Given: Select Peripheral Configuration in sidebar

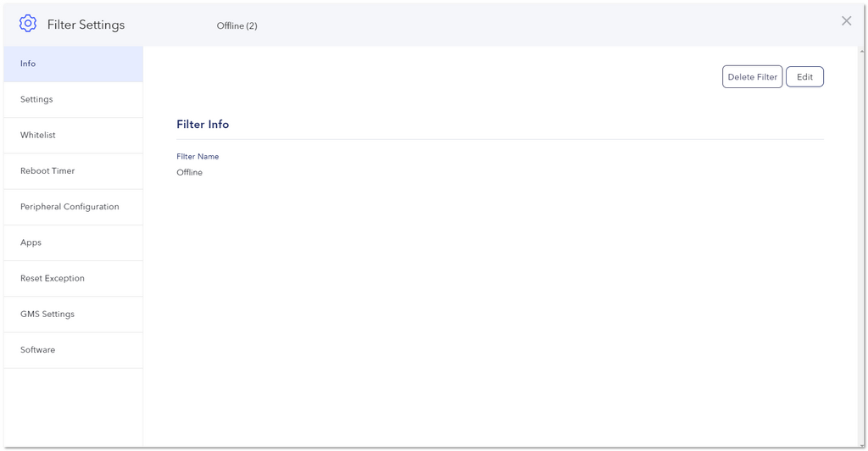Looking at the screenshot, I should click(x=73, y=207).
